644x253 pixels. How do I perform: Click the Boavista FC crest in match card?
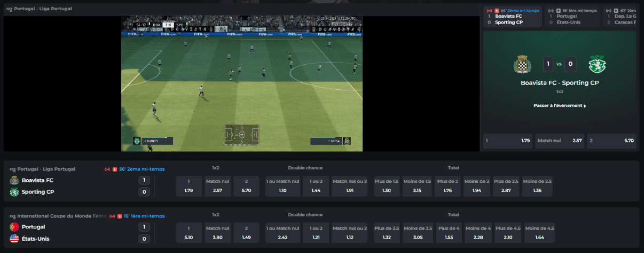pyautogui.click(x=522, y=65)
